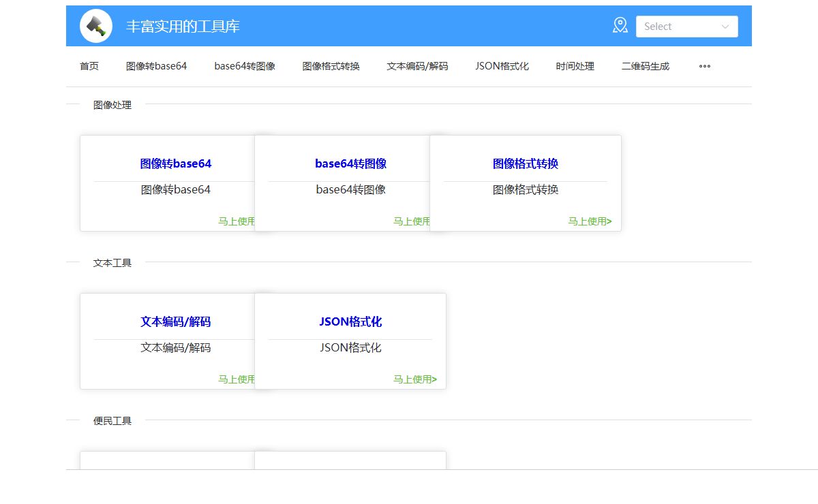The image size is (818, 504).
Task: Click the hammer logo icon in header
Action: tap(96, 27)
